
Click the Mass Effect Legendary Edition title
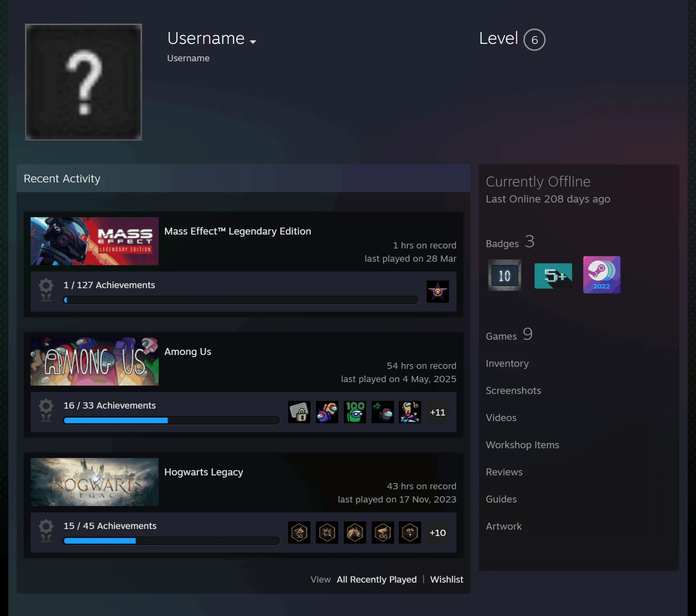[x=237, y=231]
